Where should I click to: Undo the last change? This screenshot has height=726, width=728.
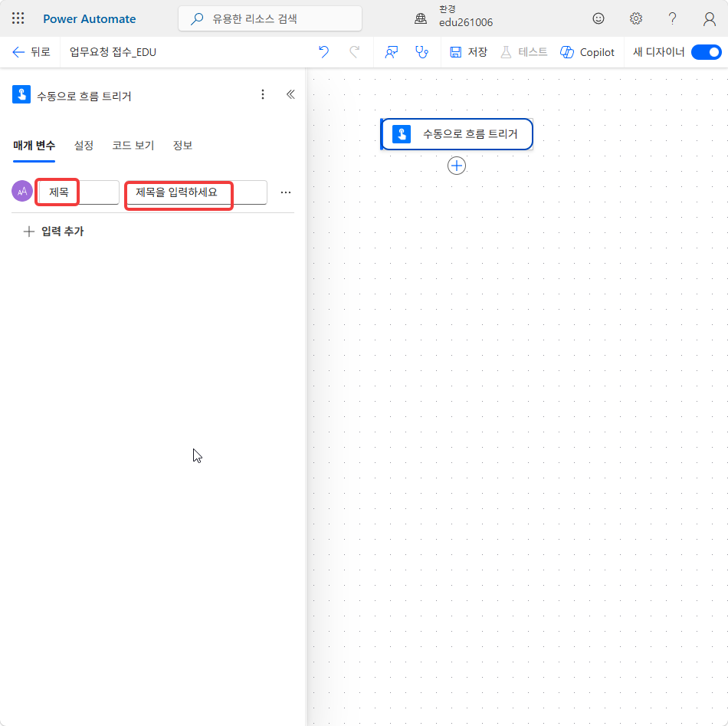click(x=323, y=52)
